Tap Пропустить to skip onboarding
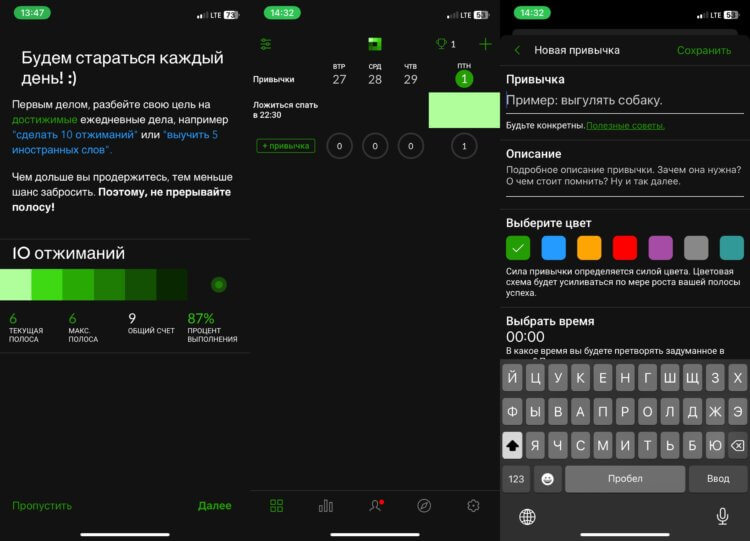The image size is (750, 541). 42,506
